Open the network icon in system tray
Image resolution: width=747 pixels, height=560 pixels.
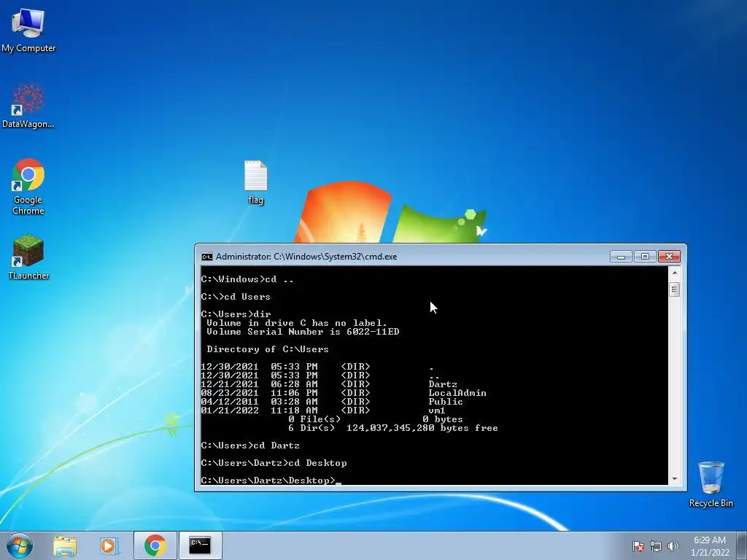[656, 546]
